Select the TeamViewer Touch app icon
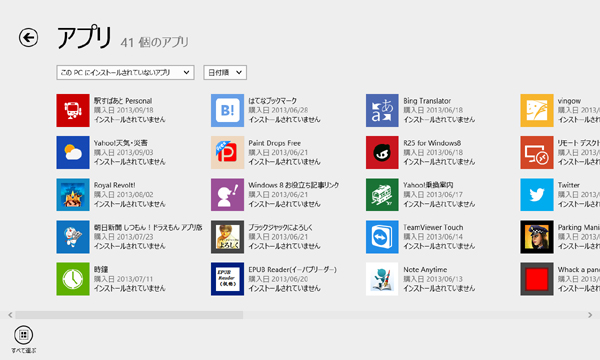Image resolution: width=600 pixels, height=360 pixels. (382, 237)
